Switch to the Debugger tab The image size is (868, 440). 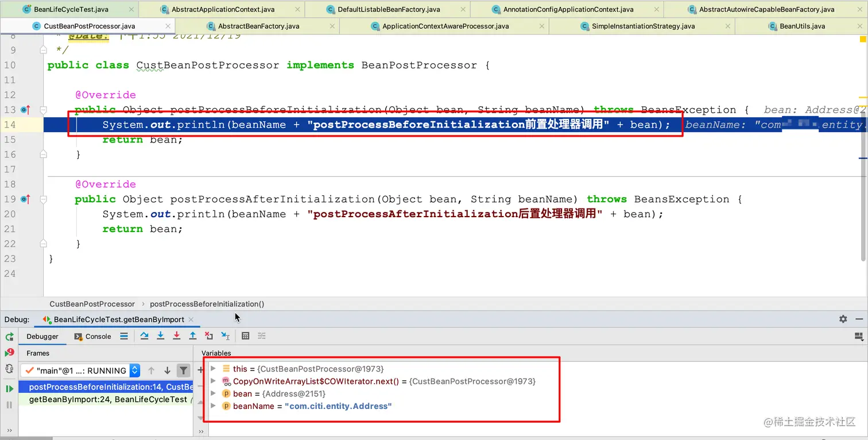(x=42, y=337)
